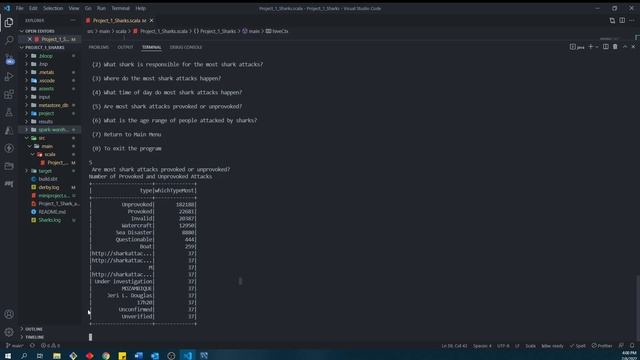The height and width of the screenshot is (360, 640).
Task: Open the Run and Debug view
Action: point(9,77)
